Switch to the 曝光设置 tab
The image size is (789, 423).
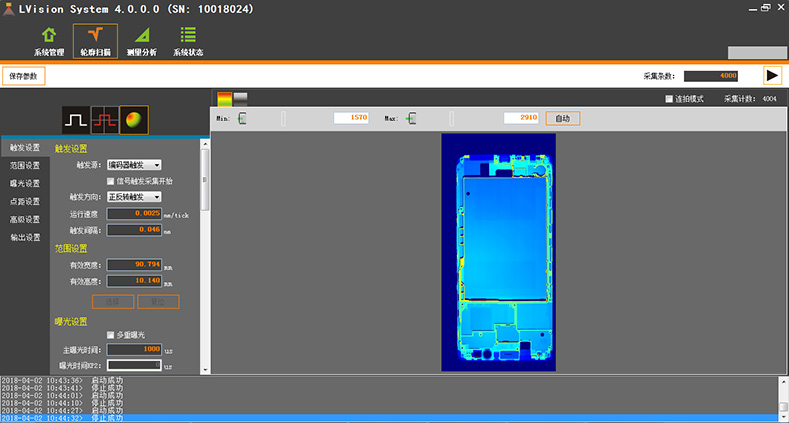(x=25, y=183)
